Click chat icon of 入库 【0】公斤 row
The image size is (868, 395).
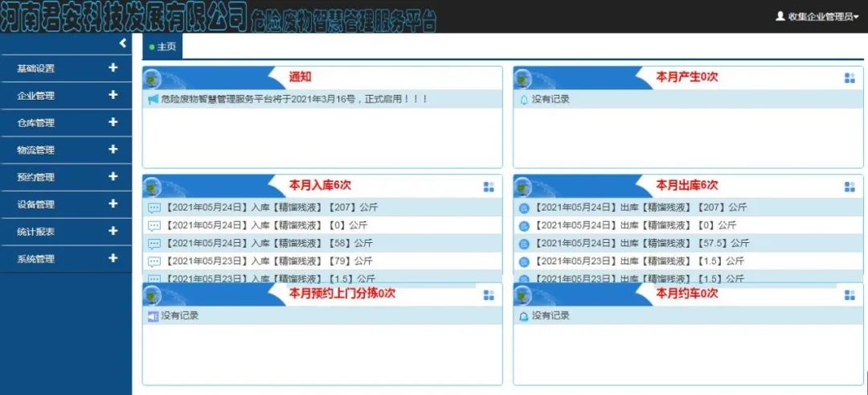[154, 226]
